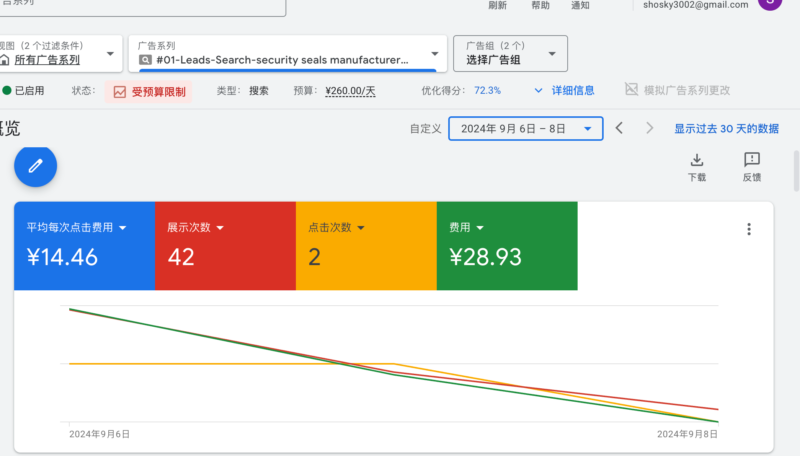
Task: Select the red 42 impressions scorecard
Action: (226, 246)
